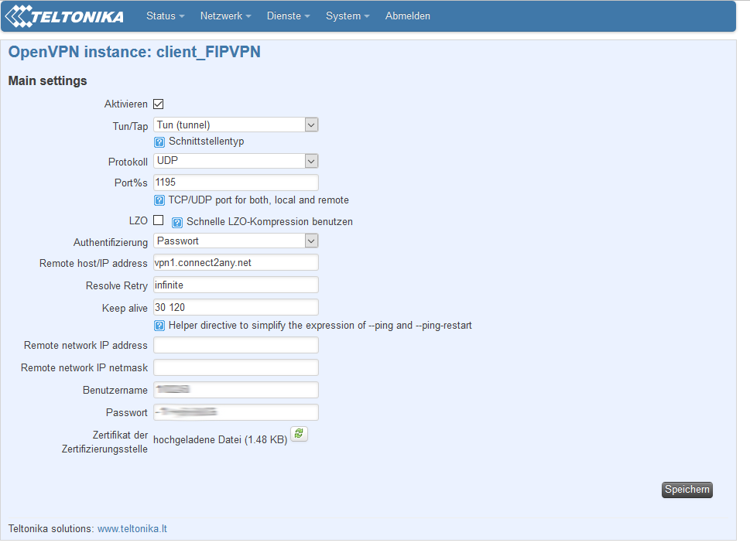Click Abmelden to log out
This screenshot has width=750, height=560.
click(x=407, y=16)
